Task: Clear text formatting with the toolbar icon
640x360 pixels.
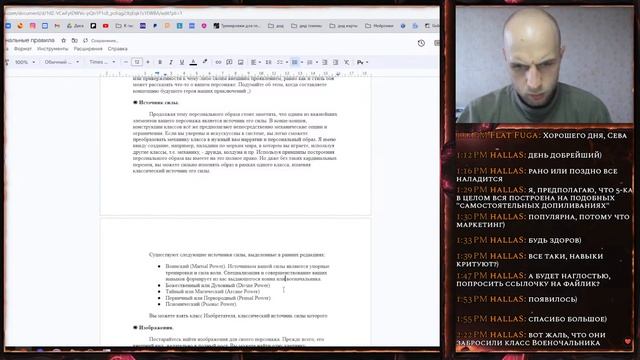Action: (x=347, y=62)
